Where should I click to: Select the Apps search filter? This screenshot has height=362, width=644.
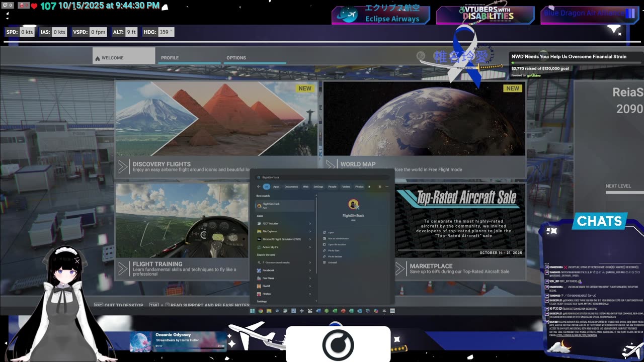pos(276,187)
